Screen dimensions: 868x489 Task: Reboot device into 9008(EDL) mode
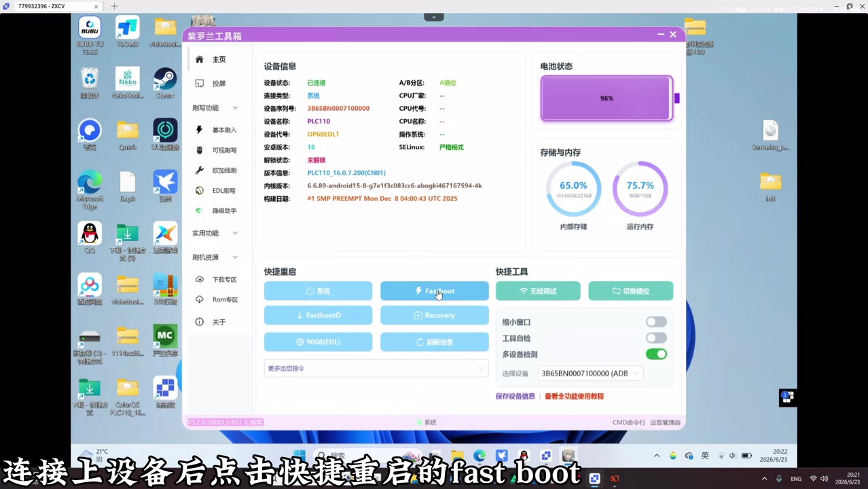(x=318, y=342)
